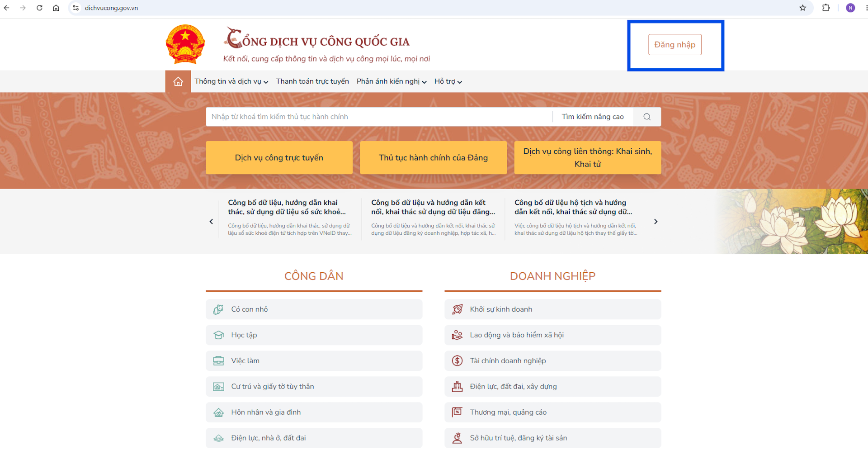Click the Việc làm briefcase icon
This screenshot has height=450, width=868.
tap(218, 361)
